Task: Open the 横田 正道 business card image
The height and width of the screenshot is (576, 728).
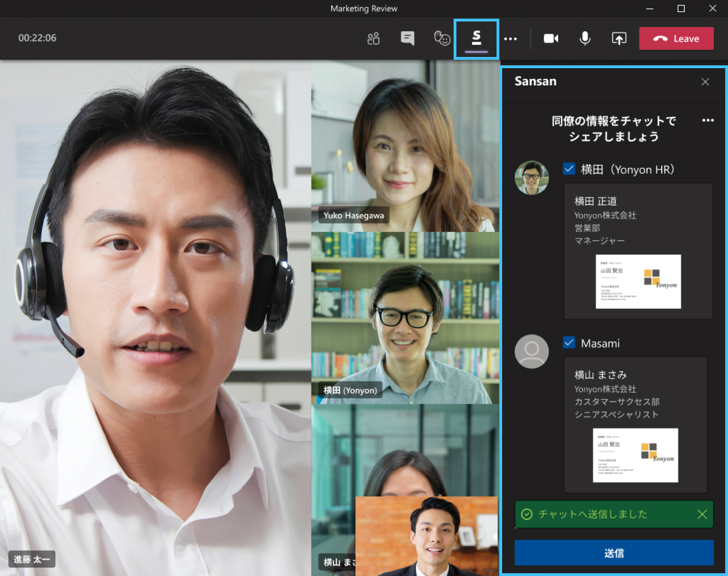Action: (x=638, y=281)
